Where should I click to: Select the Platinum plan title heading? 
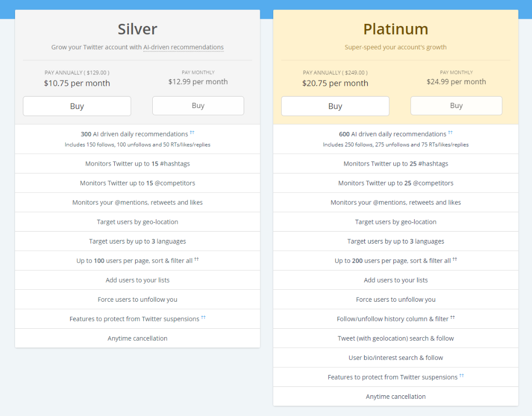click(395, 29)
